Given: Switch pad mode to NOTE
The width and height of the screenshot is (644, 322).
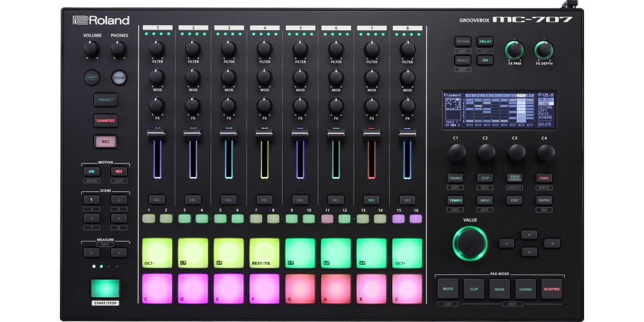Looking at the screenshot, I should 500,289.
